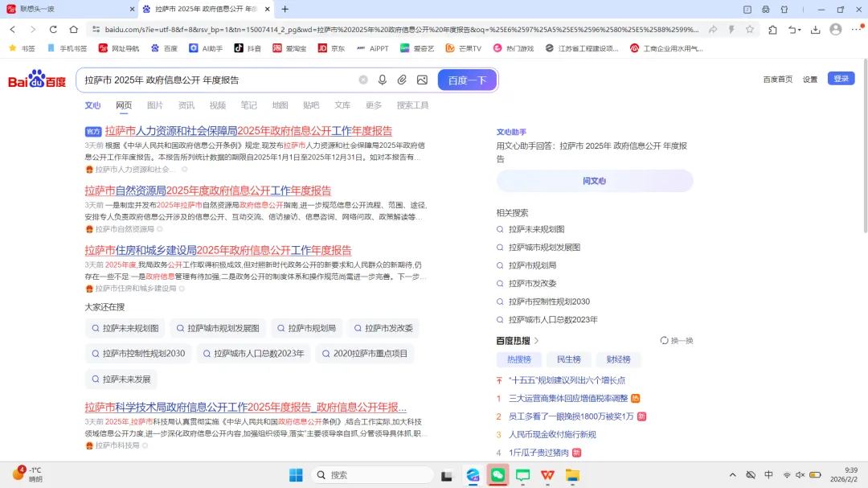
Task: Click the Windows taskbar search box
Action: pos(373,475)
